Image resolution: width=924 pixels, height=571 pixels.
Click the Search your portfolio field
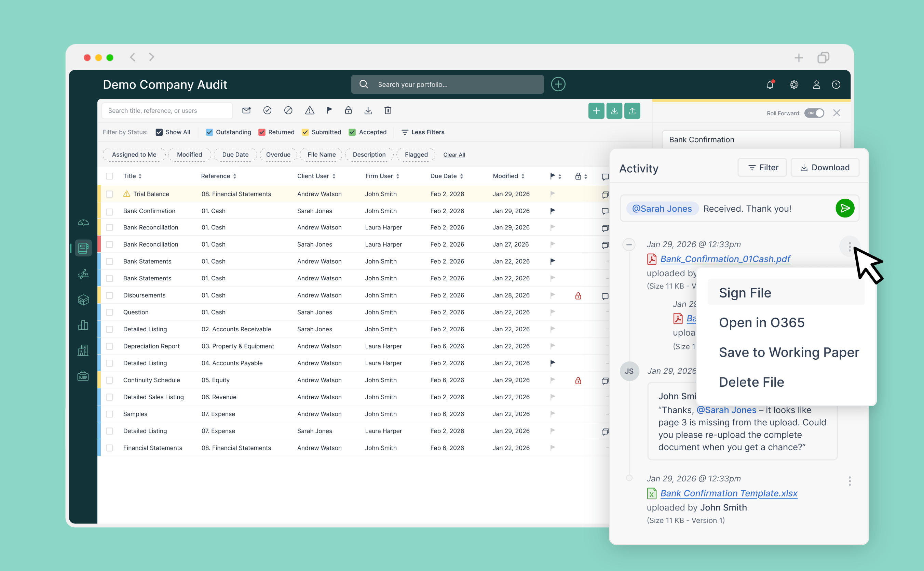tap(447, 84)
